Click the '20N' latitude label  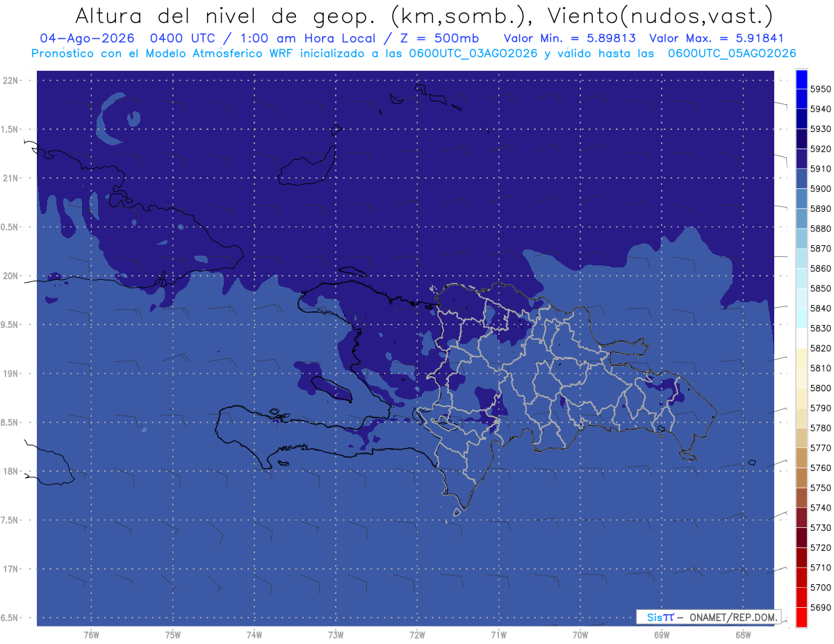click(x=12, y=276)
